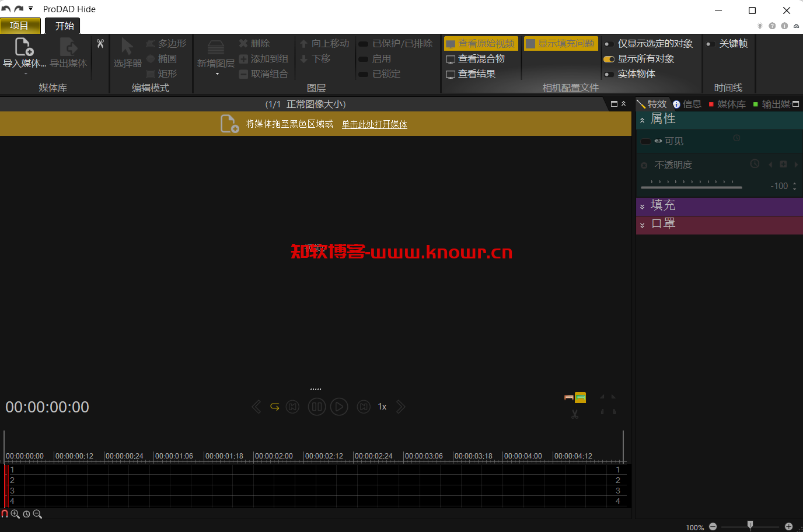Screen dimensions: 803x532
Task: Choose the 椭圆 ellipse shape tool
Action: (x=162, y=59)
